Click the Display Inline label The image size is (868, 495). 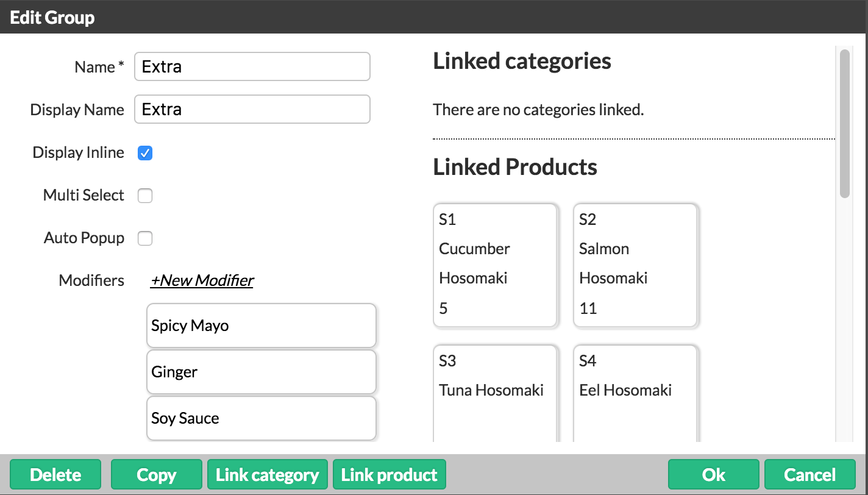pyautogui.click(x=79, y=152)
